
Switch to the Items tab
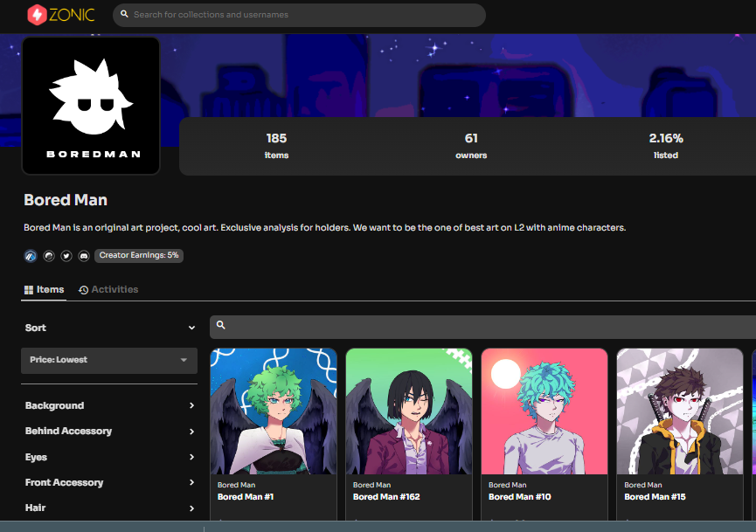click(x=44, y=290)
